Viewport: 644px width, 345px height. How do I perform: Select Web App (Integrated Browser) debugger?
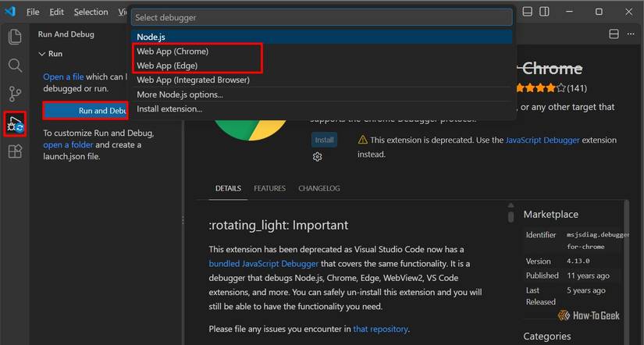322,80
